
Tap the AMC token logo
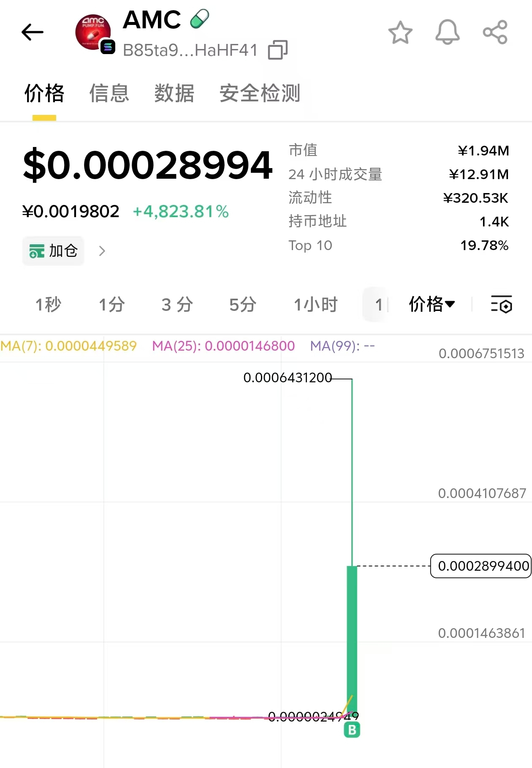tap(93, 33)
